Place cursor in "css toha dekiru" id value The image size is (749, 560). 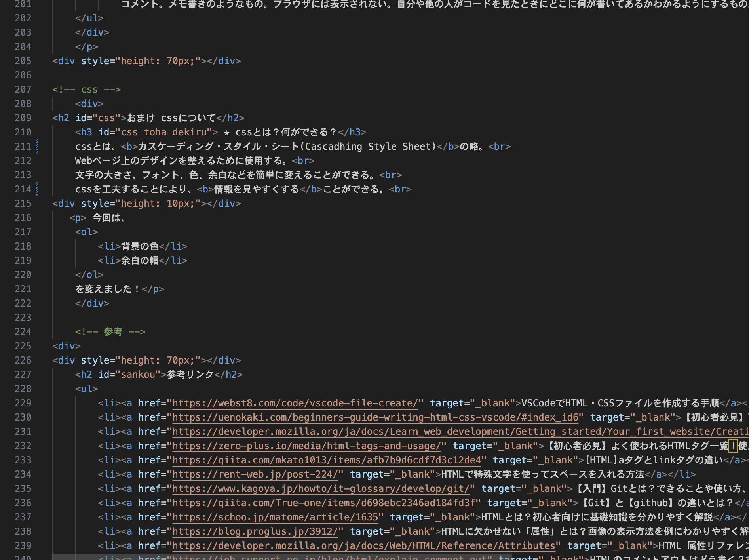163,132
